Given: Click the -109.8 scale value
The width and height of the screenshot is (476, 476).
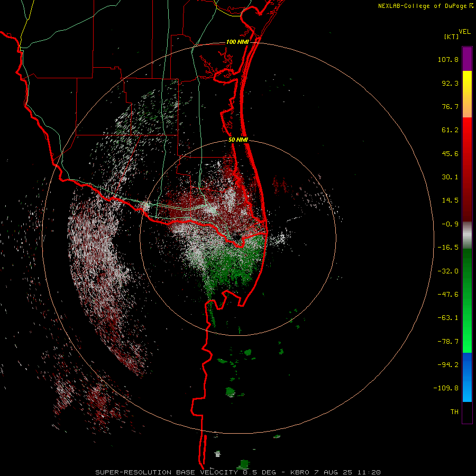Looking at the screenshot, I should tap(446, 388).
